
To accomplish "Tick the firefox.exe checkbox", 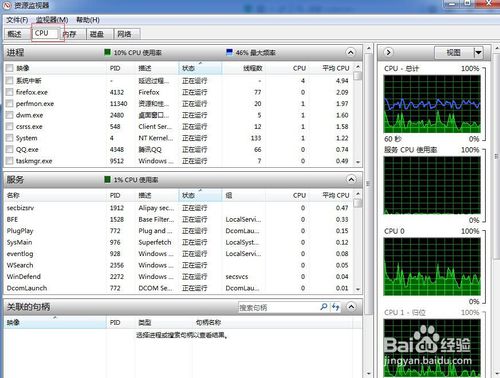I will (x=9, y=92).
